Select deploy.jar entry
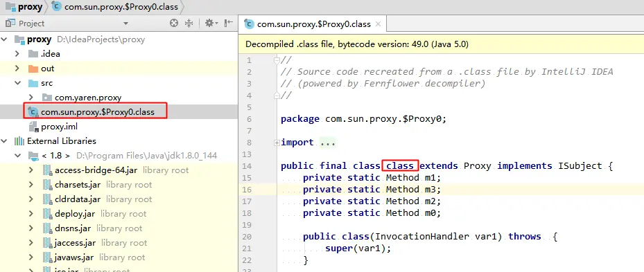The height and width of the screenshot is (272, 644). 75,214
